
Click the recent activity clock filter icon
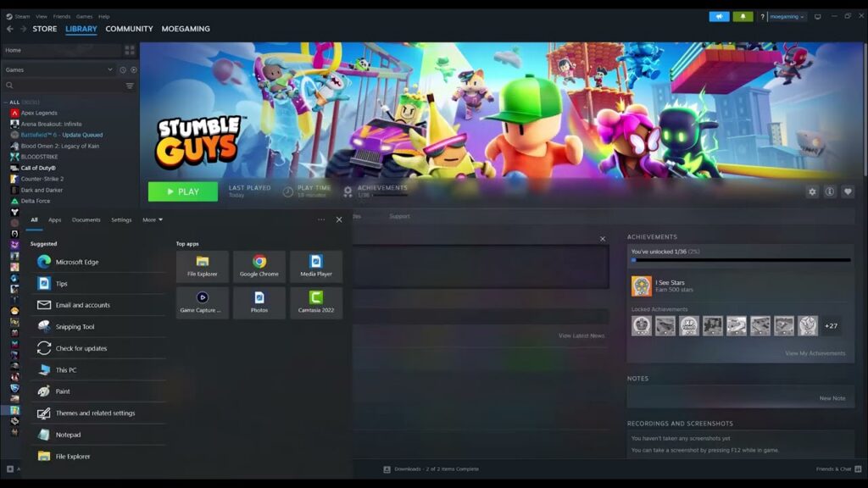(x=123, y=69)
